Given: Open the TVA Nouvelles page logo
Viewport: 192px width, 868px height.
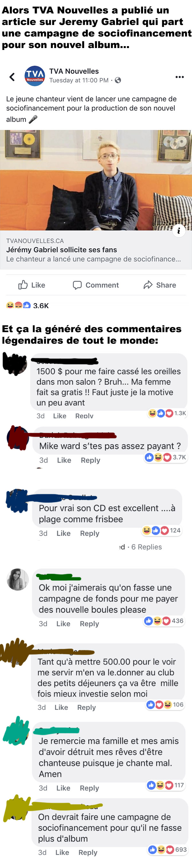Looking at the screenshot, I should [35, 76].
